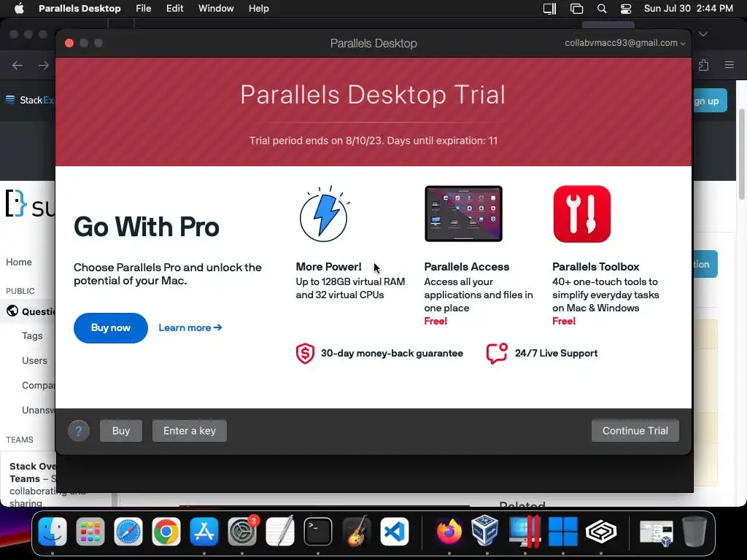Launch Visual Studio Code from the Dock
This screenshot has height=560, width=747.
point(394,532)
